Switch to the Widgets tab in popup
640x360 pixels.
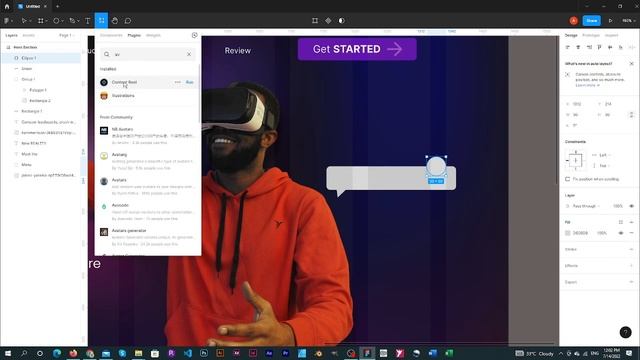tap(153, 36)
